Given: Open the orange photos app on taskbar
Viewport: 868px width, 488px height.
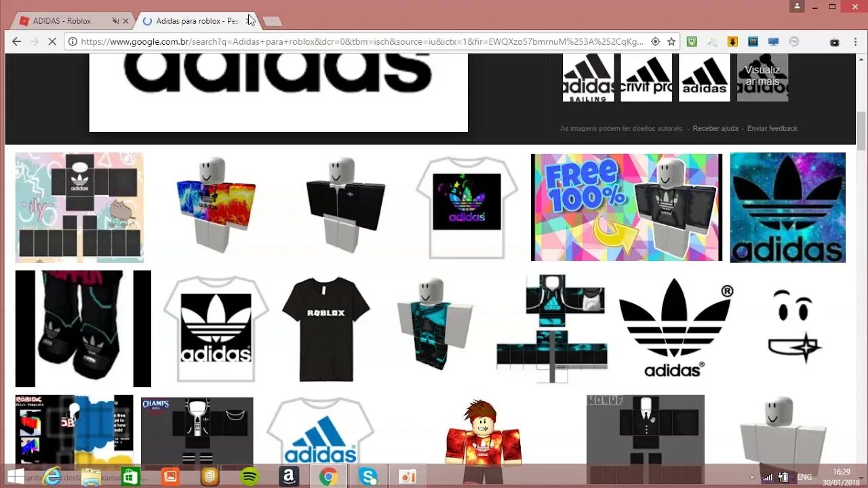Looking at the screenshot, I should point(170,476).
